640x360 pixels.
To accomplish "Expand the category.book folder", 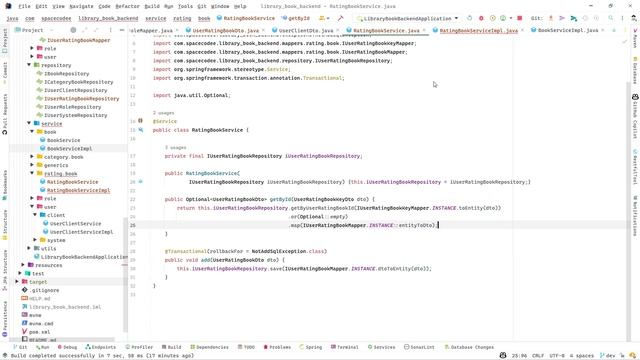I will pos(32,157).
